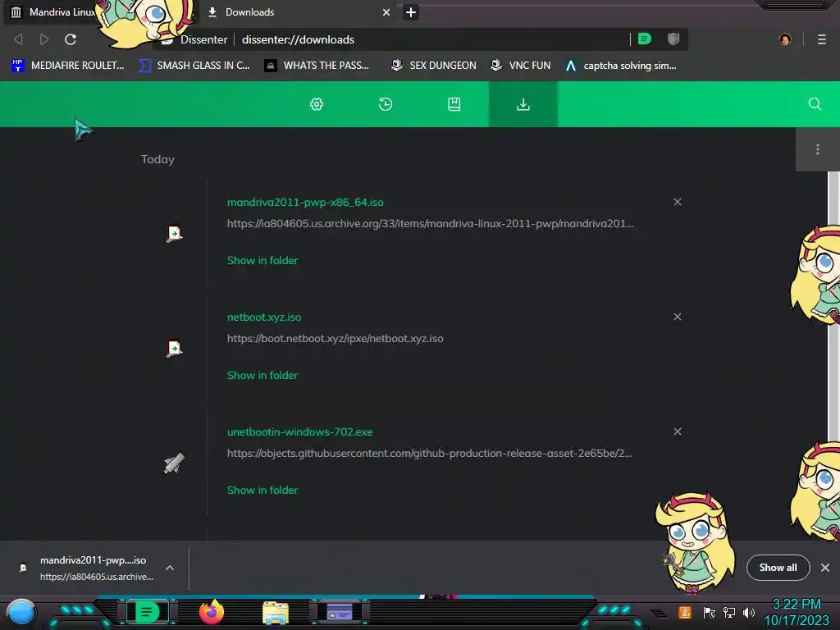Click the githubusercontent URL of unetbootin
The width and height of the screenshot is (840, 630).
(430, 453)
